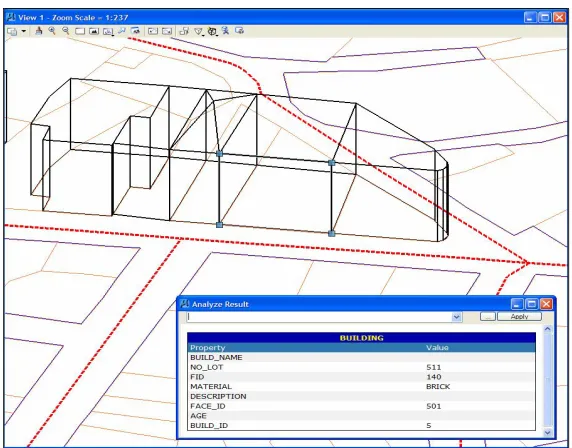Click upper-left blue handle on building face
This screenshot has height=448, width=572.
point(219,154)
